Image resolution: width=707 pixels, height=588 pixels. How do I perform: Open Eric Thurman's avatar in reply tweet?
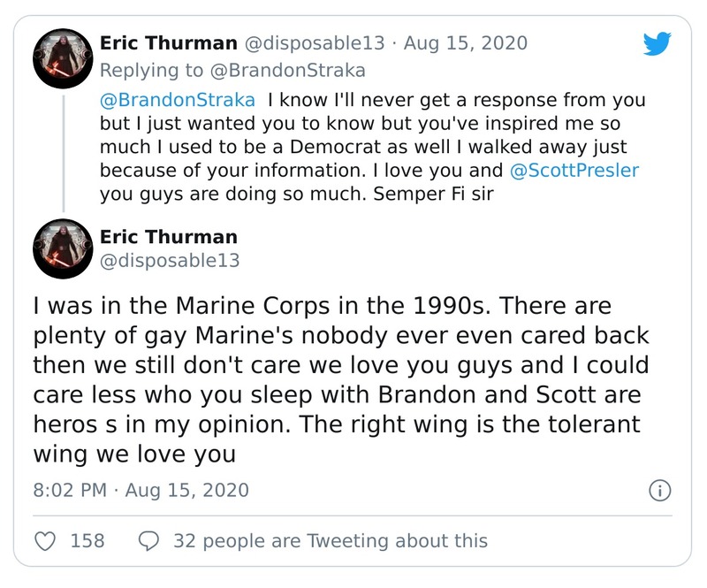(64, 59)
